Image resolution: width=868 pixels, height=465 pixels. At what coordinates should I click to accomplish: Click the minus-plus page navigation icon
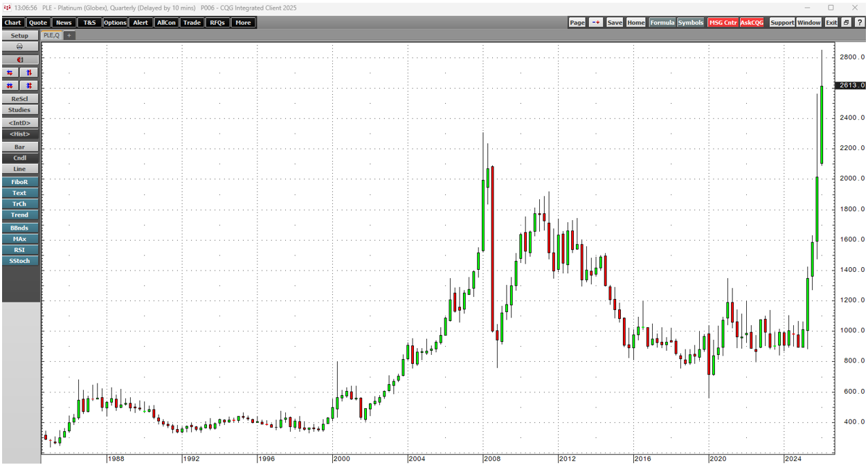tap(596, 23)
